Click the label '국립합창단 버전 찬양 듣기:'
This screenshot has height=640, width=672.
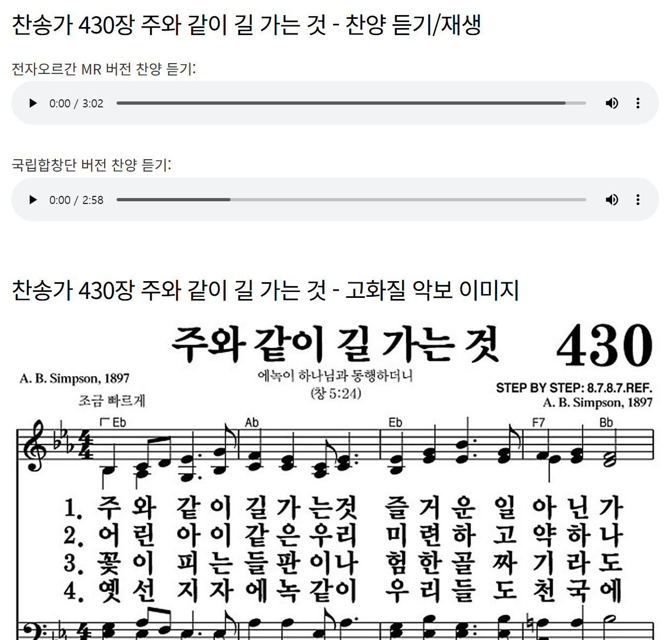tap(92, 165)
